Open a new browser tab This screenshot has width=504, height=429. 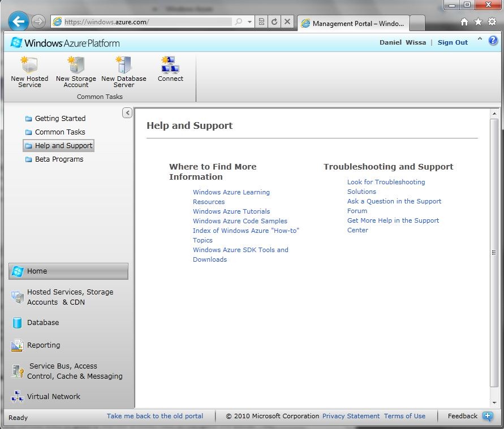coord(417,23)
